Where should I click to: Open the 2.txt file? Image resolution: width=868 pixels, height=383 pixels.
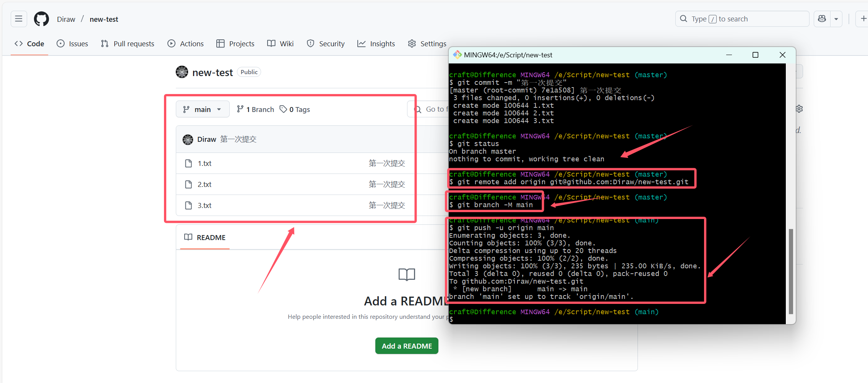coord(204,184)
